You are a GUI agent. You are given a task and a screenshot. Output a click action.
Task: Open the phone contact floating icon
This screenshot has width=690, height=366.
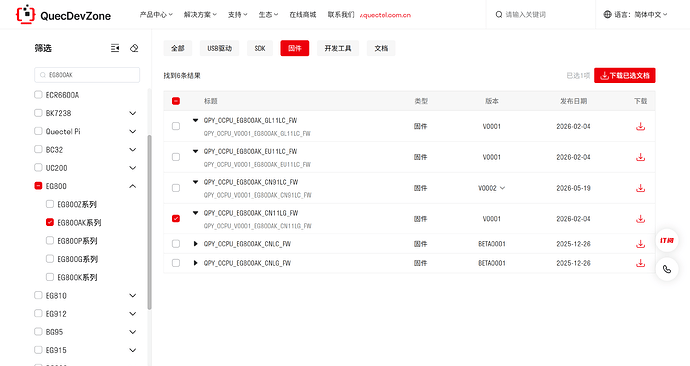(x=667, y=269)
